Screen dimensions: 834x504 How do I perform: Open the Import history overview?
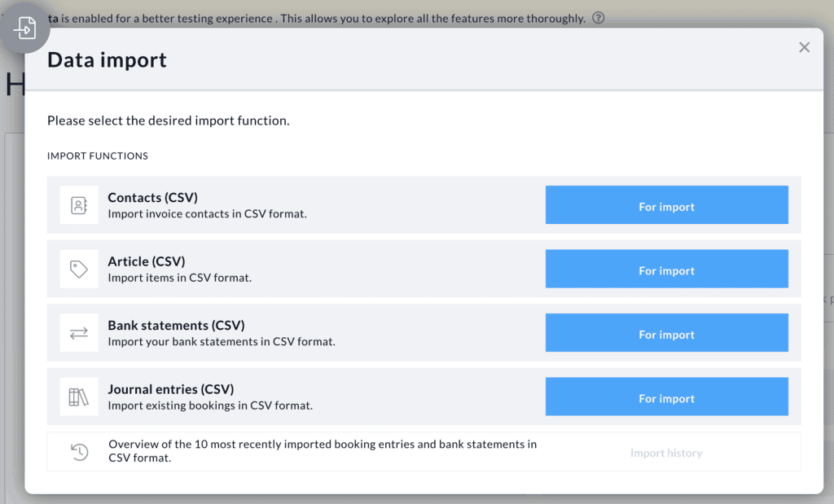point(665,453)
